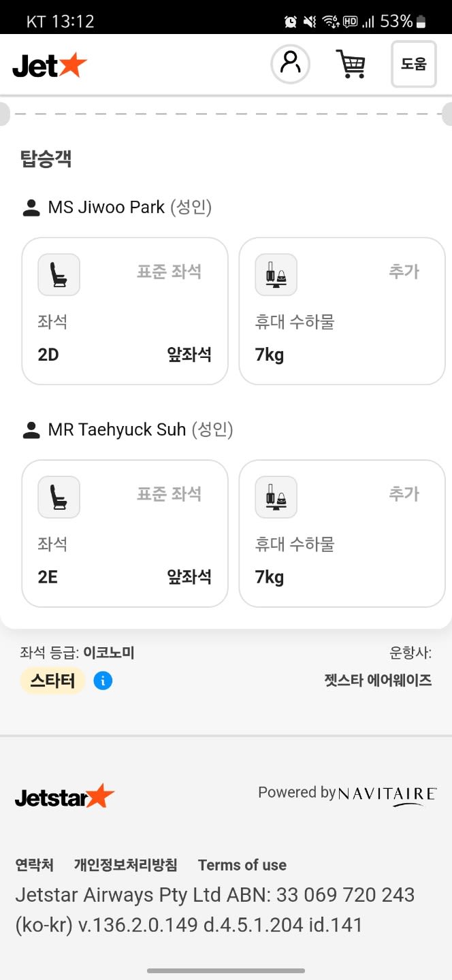
Task: Select Jiwoo Park's seat 2D card
Action: 125,311
